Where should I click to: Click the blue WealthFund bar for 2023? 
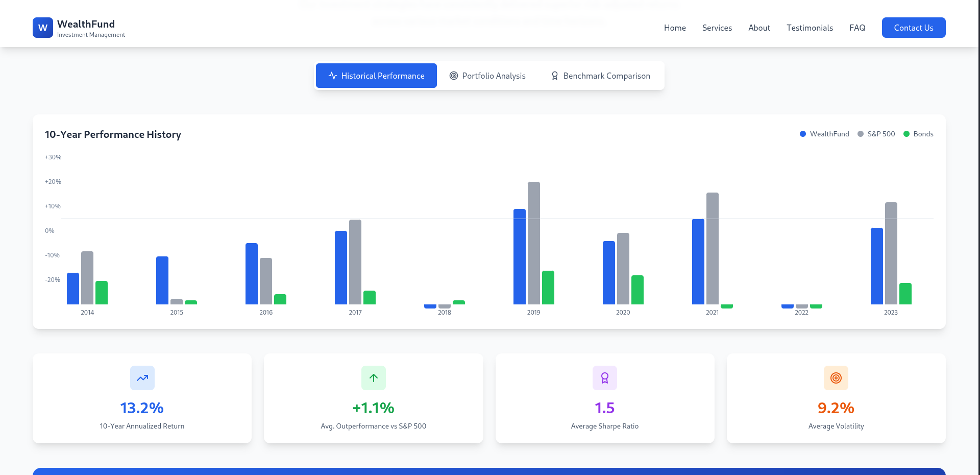coord(877,266)
